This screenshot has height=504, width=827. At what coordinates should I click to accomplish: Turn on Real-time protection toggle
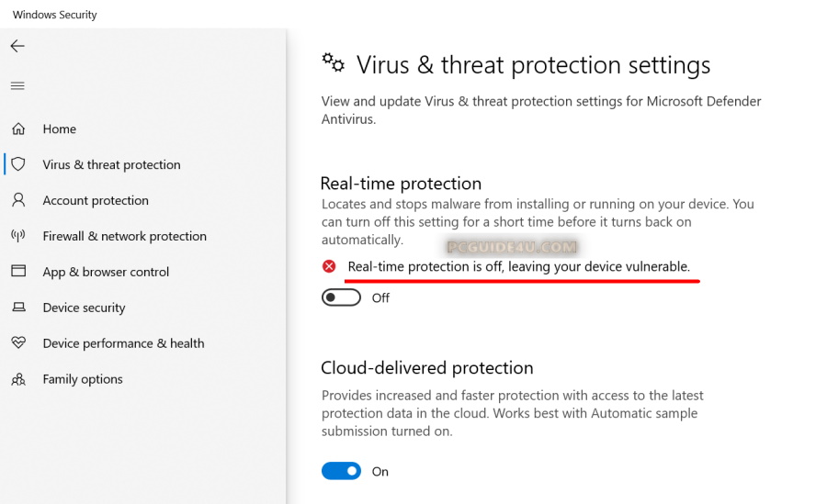[x=341, y=297]
